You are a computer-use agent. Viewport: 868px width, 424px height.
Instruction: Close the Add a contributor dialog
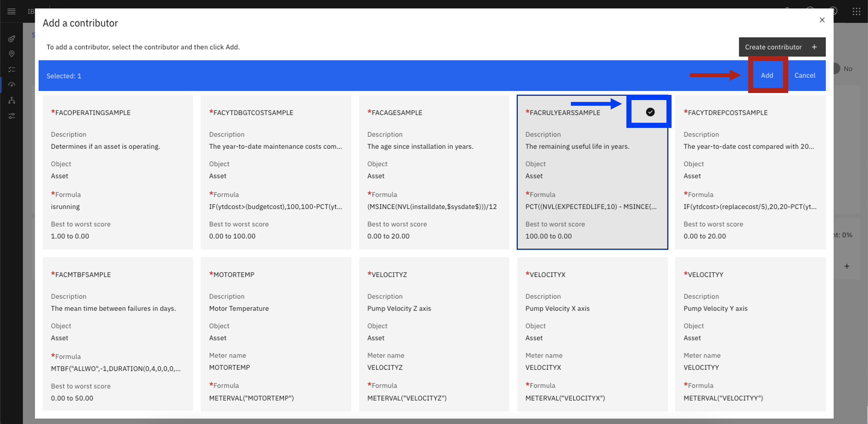822,20
